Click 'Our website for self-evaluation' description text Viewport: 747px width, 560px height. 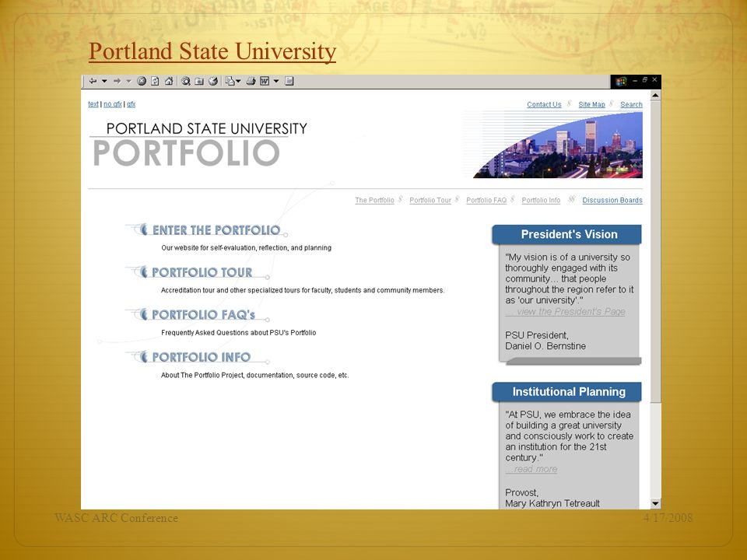247,247
